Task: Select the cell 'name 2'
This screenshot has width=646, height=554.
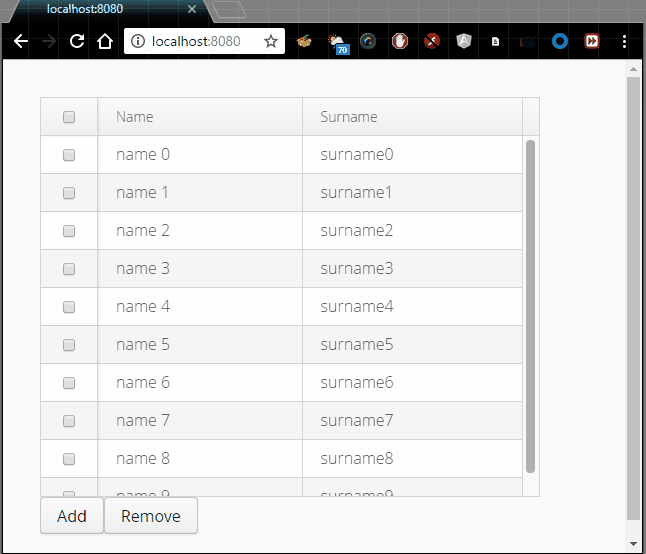Action: [x=200, y=231]
